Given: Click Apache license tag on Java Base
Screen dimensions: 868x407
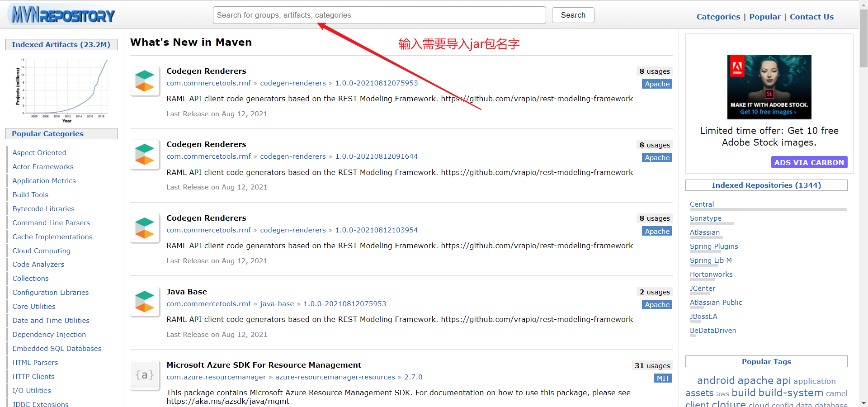Looking at the screenshot, I should (x=657, y=304).
